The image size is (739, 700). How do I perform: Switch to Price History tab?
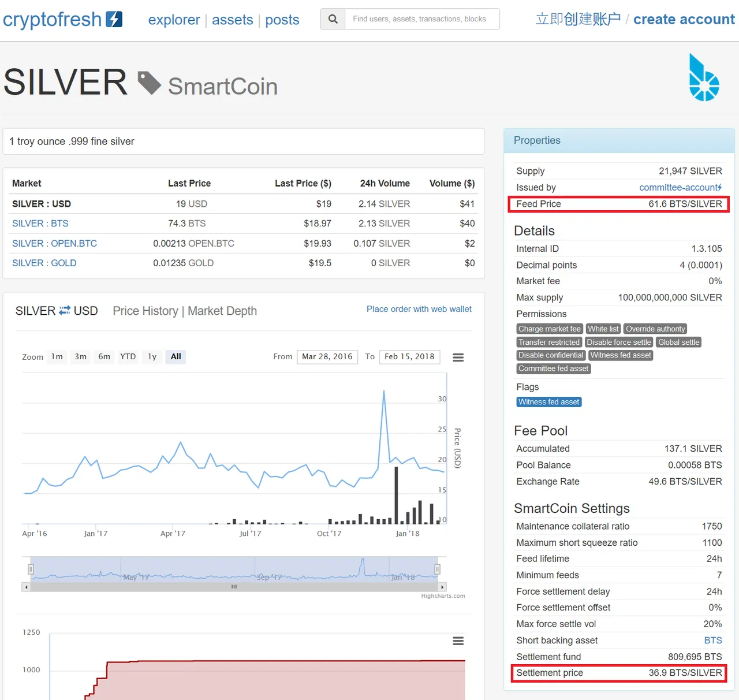tap(145, 311)
